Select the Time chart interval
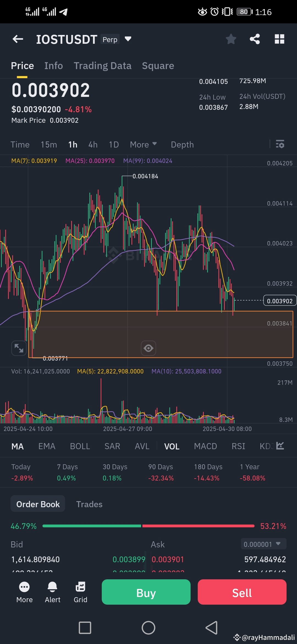Image resolution: width=297 pixels, height=644 pixels. [20, 144]
